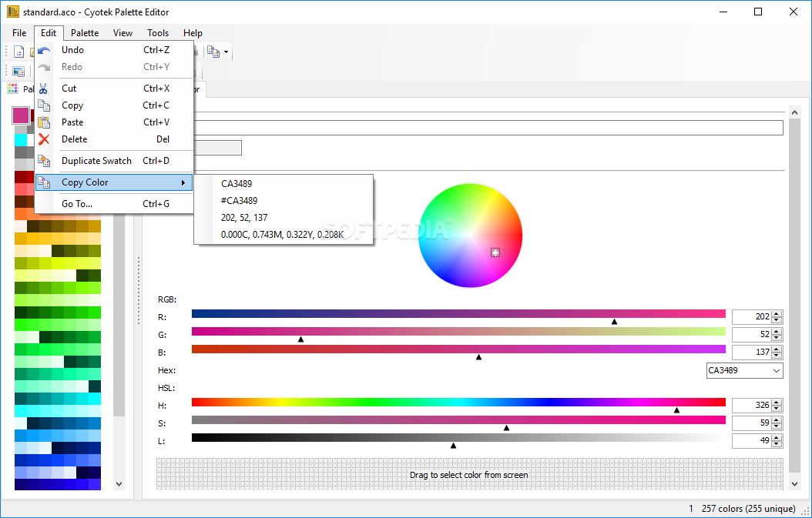This screenshot has height=518, width=812.
Task: Click the S value field showing 59
Action: (752, 423)
